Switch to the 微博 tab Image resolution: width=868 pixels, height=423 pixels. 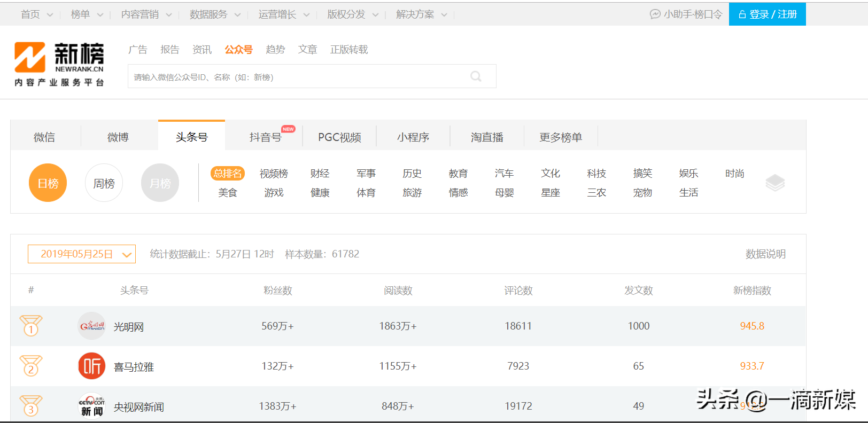click(x=118, y=137)
